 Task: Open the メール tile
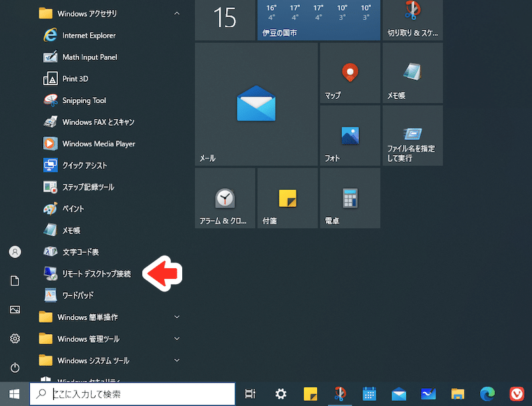click(256, 104)
